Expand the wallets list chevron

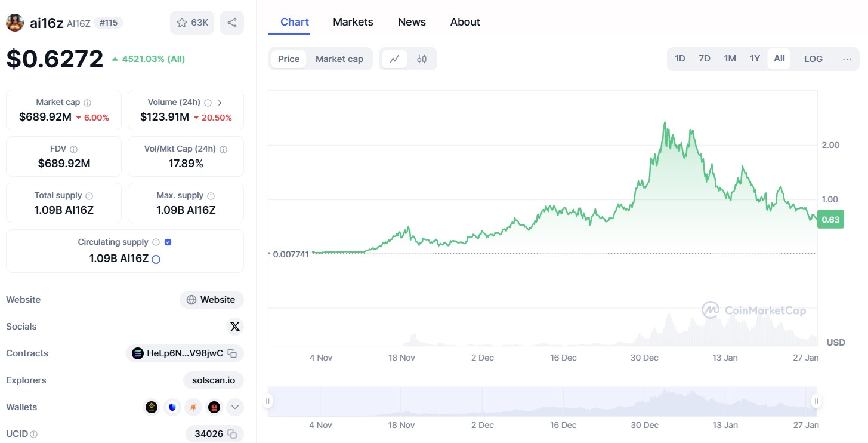(x=234, y=407)
